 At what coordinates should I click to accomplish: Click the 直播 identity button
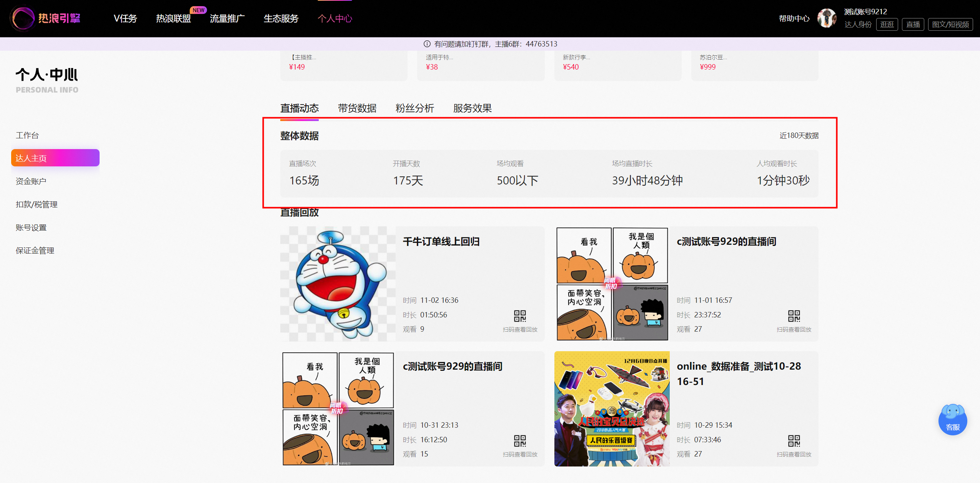[x=913, y=25]
